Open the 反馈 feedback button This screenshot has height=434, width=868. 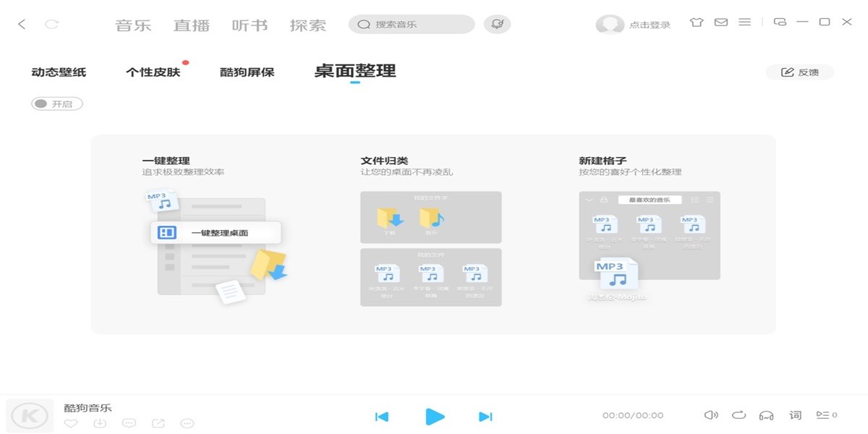pyautogui.click(x=799, y=72)
